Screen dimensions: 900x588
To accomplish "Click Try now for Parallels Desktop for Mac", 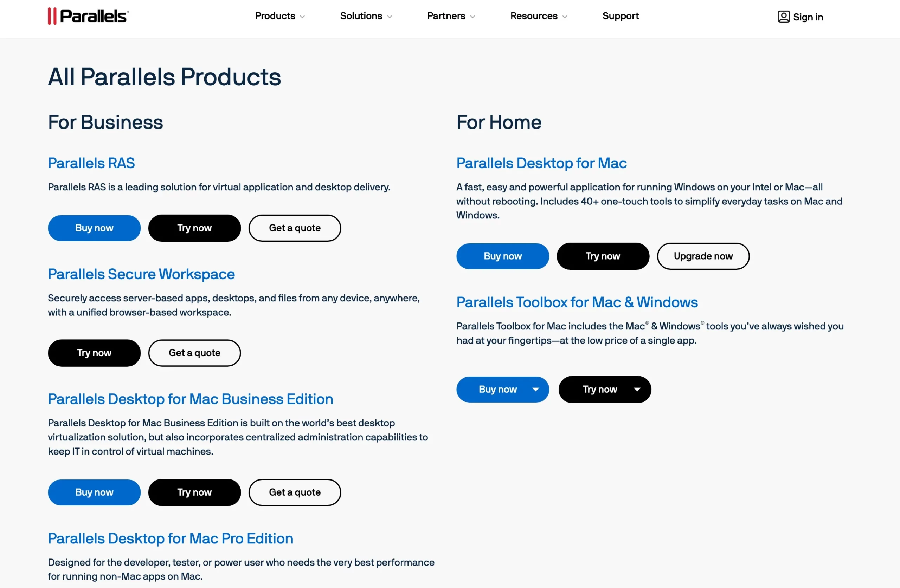I will pyautogui.click(x=603, y=256).
